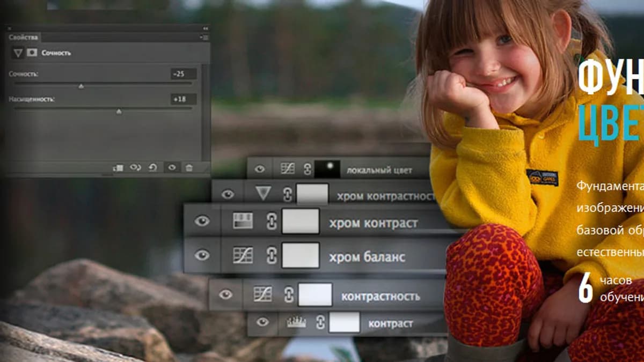Switch to the Свойства tab
Screen dimensions: 644x362
coord(24,37)
